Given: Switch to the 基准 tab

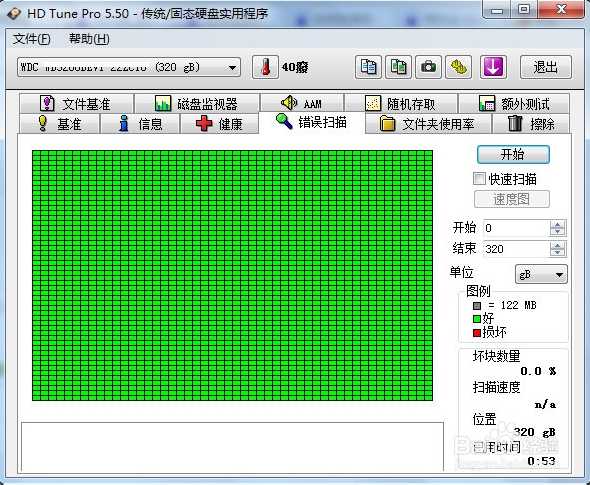Looking at the screenshot, I should [x=59, y=124].
